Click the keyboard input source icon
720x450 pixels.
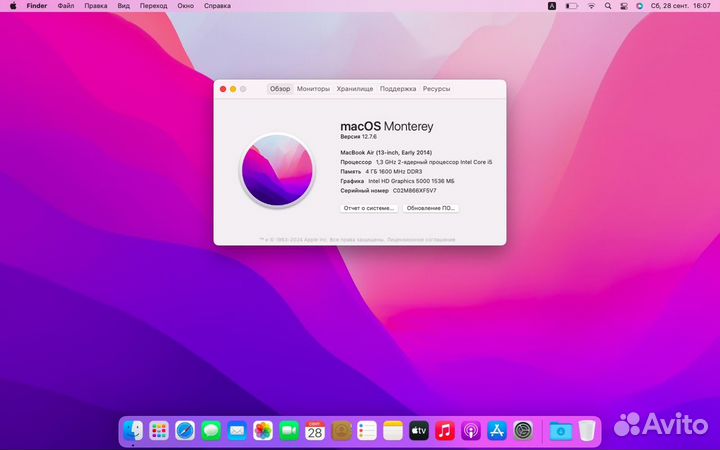tap(552, 6)
